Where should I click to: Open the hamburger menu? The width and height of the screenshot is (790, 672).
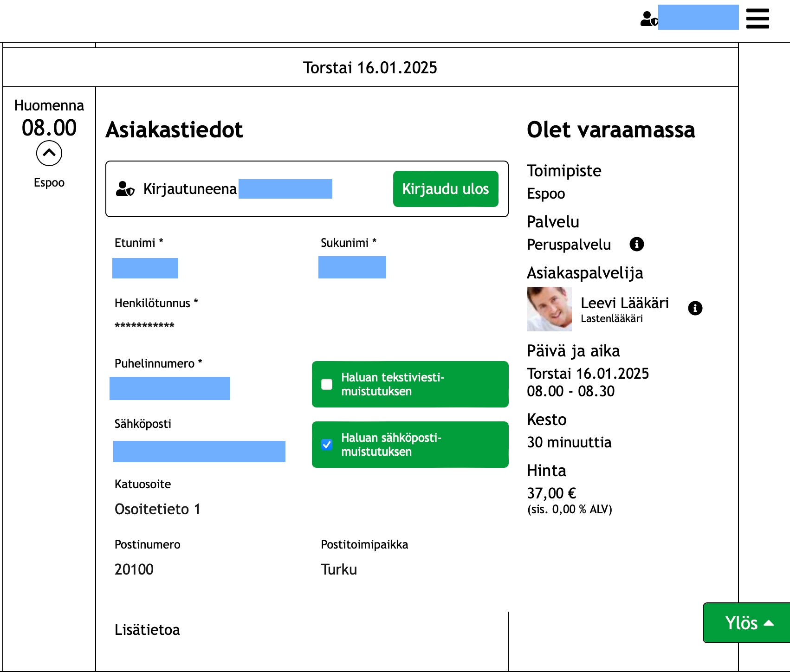coord(758,19)
